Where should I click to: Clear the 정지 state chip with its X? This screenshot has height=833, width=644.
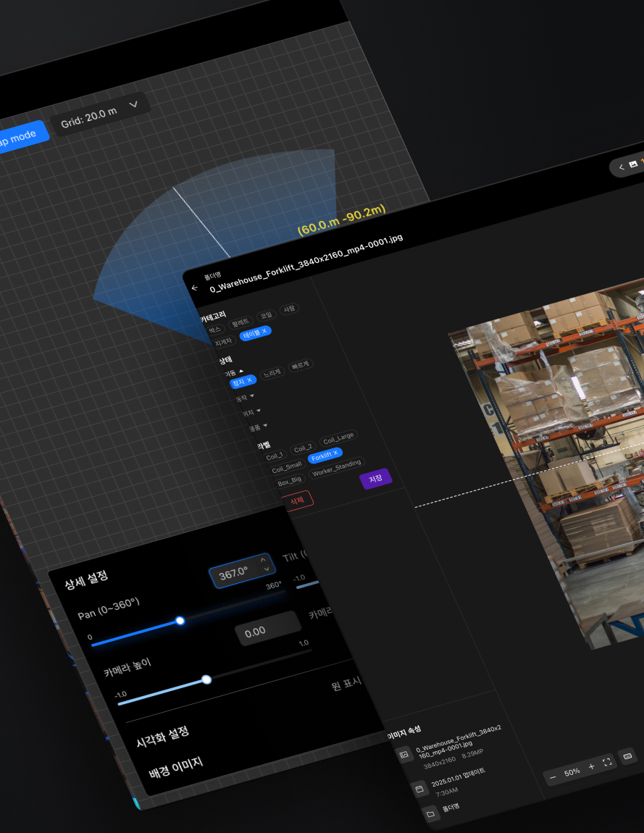coord(249,380)
